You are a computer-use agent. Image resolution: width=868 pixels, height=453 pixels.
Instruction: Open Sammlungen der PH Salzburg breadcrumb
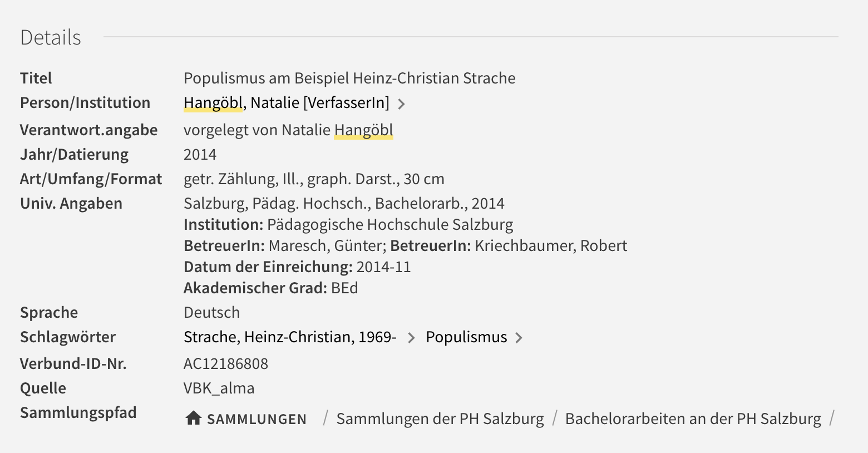[440, 418]
